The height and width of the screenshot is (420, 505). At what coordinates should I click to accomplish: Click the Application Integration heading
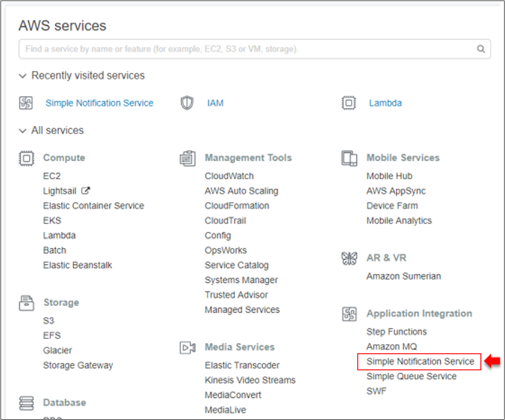pos(419,313)
